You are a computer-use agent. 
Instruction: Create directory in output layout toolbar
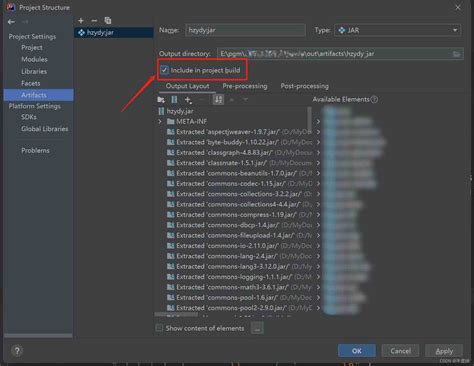[161, 100]
